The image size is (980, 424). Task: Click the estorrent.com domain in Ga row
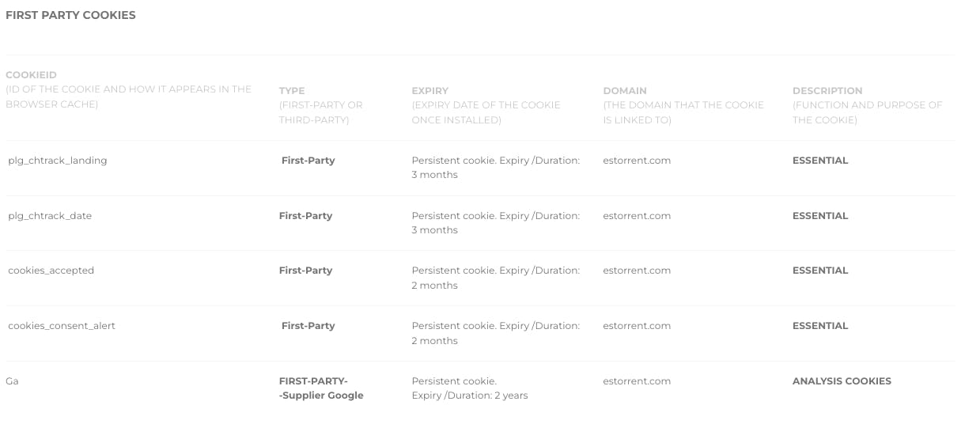click(x=637, y=381)
